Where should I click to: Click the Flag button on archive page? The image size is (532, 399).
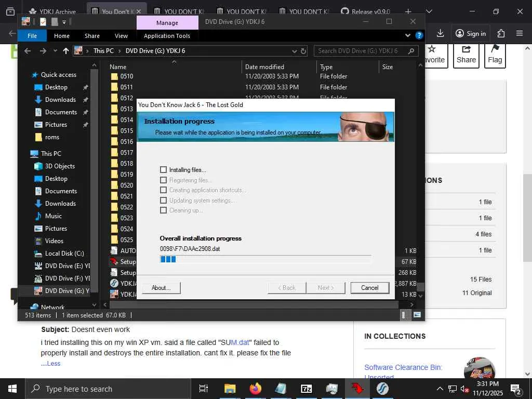point(495,56)
